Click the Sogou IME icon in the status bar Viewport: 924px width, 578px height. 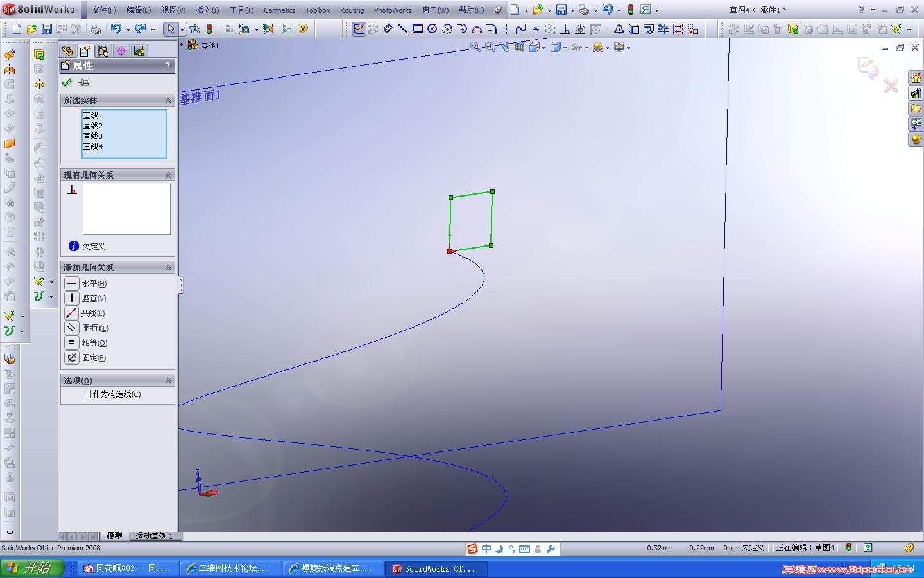pyautogui.click(x=472, y=548)
